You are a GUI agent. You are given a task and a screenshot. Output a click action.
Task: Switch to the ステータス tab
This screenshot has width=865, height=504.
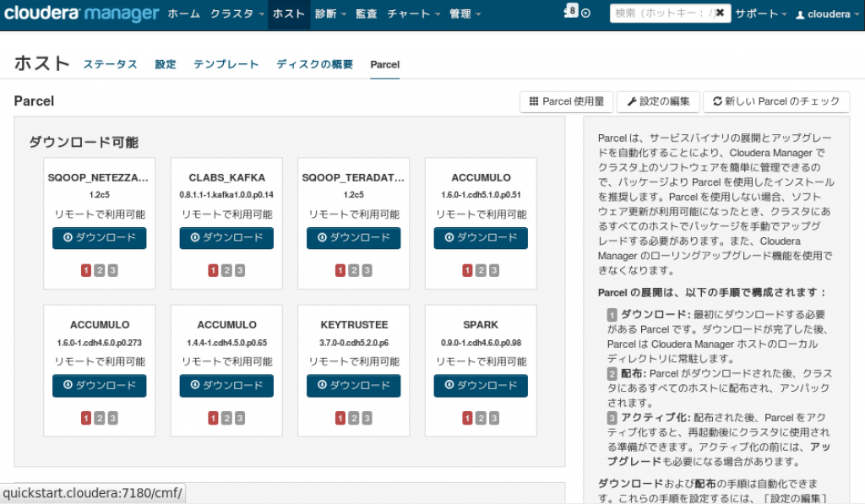(111, 64)
